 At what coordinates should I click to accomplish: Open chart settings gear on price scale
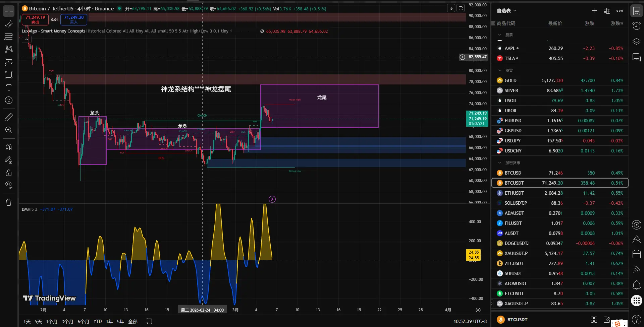[478, 310]
